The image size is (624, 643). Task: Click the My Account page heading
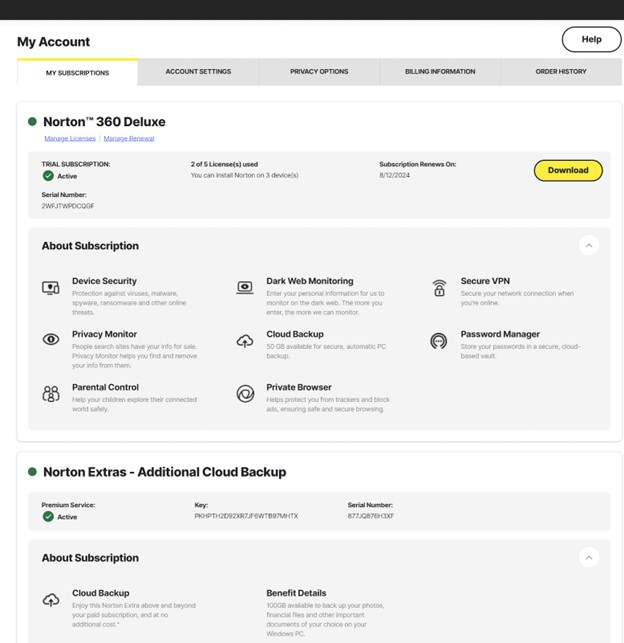[x=53, y=42]
